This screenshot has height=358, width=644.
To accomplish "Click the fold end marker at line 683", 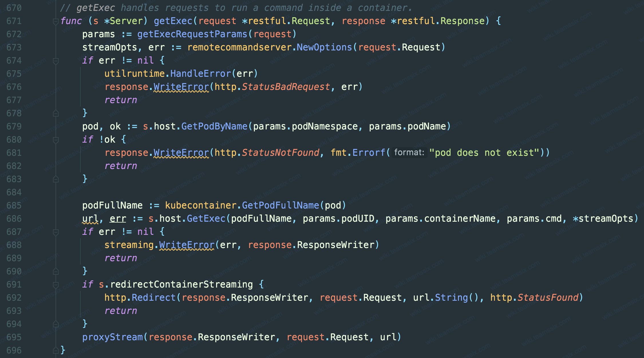I will point(56,180).
